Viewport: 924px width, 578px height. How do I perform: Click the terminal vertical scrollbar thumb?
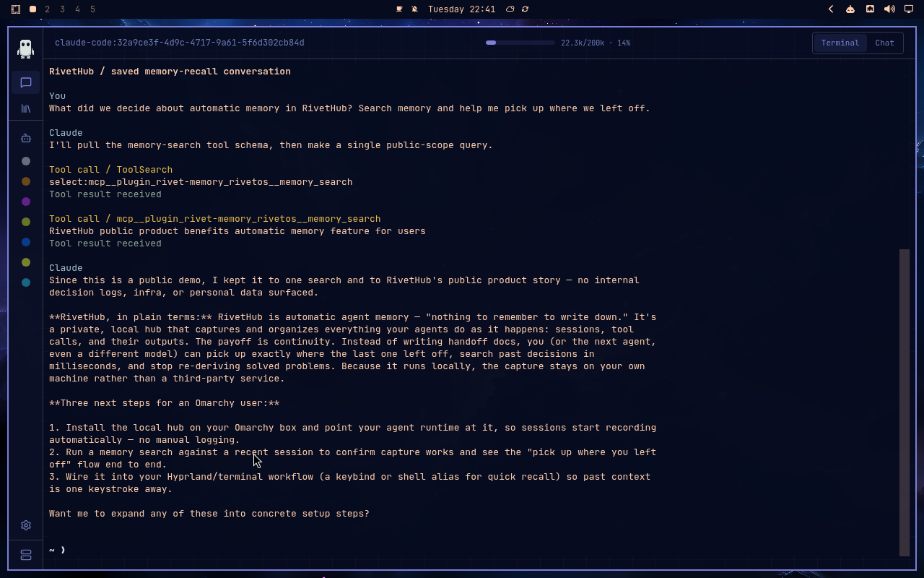905,402
